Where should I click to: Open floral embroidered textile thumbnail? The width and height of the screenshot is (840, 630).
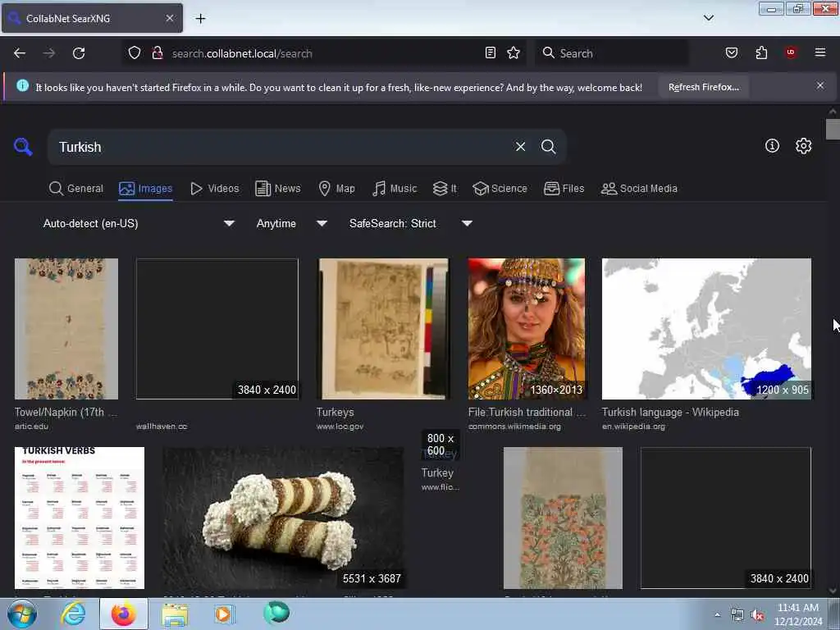click(563, 518)
